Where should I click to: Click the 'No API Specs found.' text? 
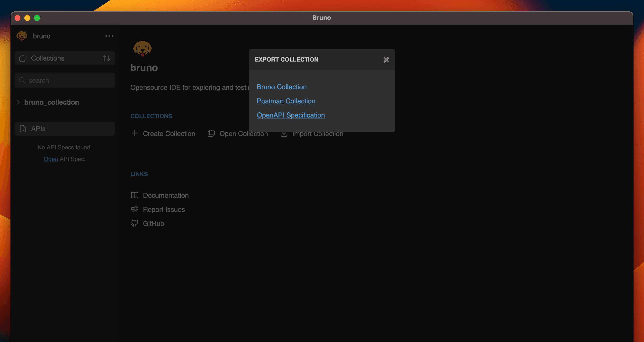[64, 147]
